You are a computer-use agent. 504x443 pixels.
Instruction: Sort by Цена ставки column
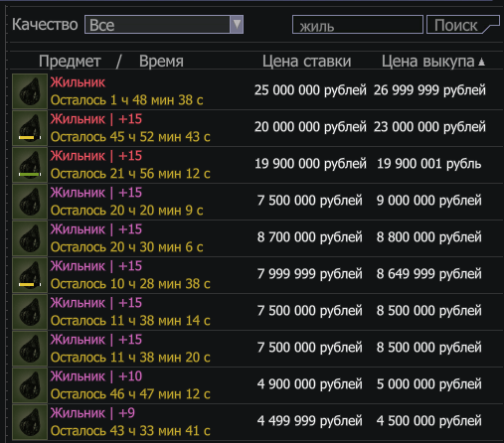[x=306, y=62]
